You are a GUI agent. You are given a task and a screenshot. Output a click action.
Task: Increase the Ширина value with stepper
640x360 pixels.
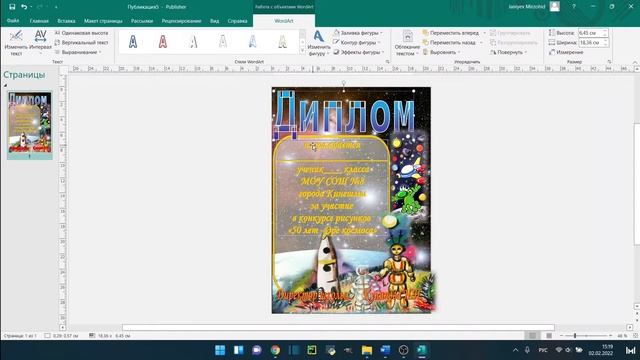(x=605, y=40)
